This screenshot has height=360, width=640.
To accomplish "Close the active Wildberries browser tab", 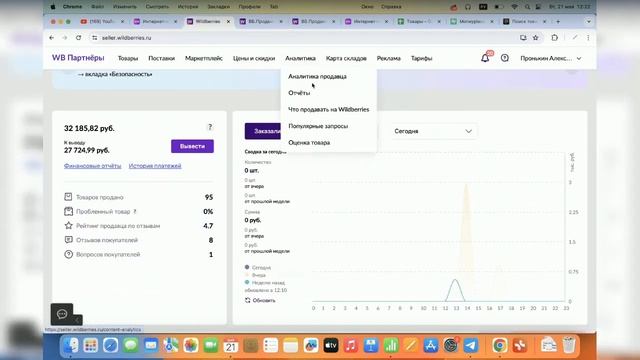I will pyautogui.click(x=228, y=21).
